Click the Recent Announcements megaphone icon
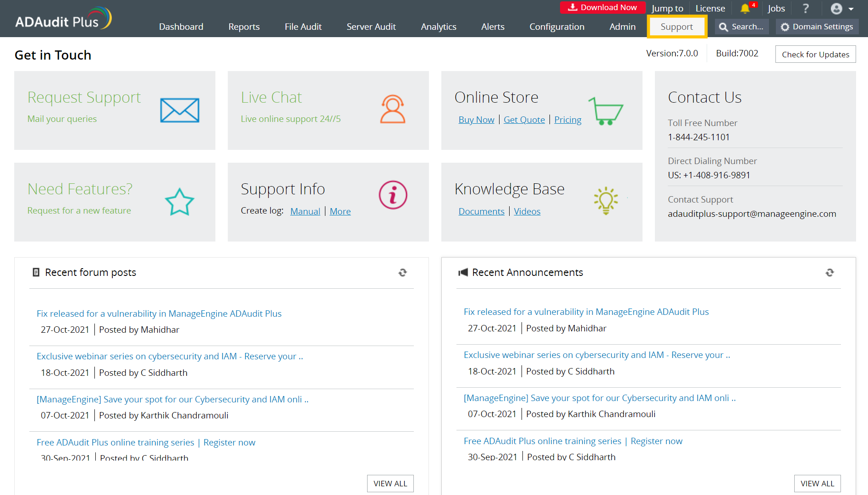The width and height of the screenshot is (868, 495). (463, 273)
